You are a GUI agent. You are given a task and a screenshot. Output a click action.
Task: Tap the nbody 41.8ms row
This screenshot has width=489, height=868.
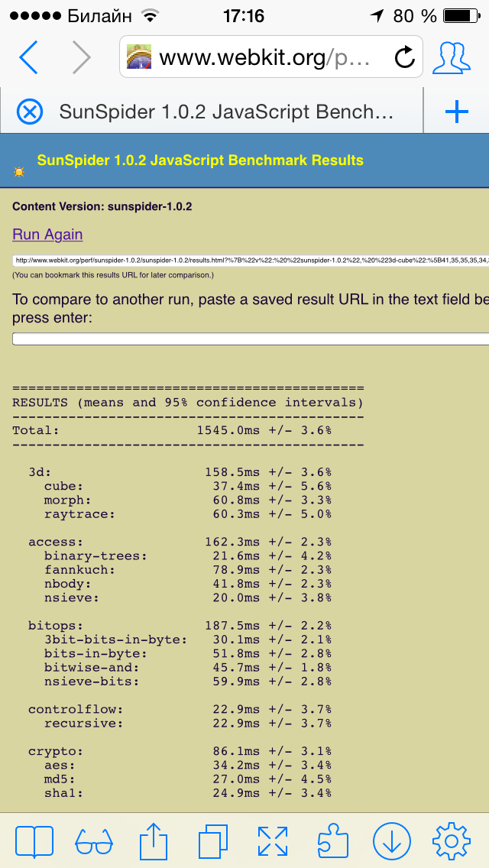188,584
